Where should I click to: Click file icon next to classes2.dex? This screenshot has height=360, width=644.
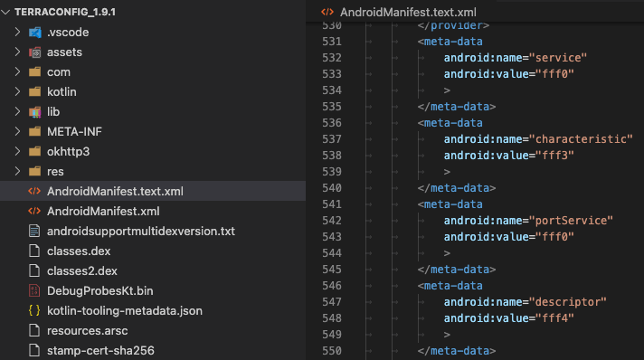pyautogui.click(x=34, y=270)
